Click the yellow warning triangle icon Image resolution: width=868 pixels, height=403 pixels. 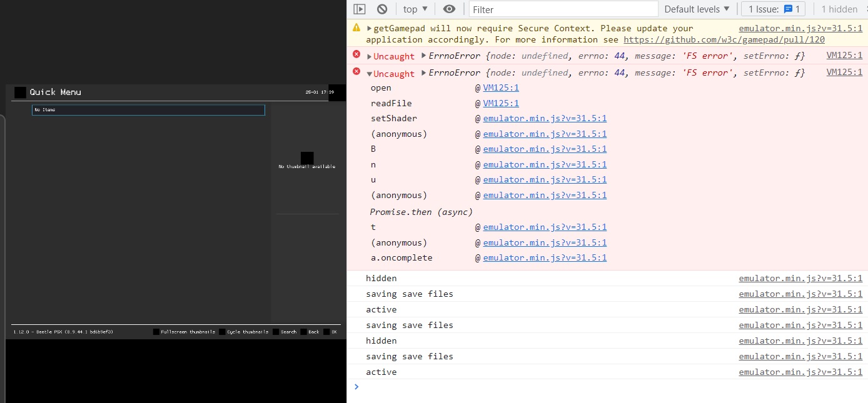pyautogui.click(x=356, y=27)
